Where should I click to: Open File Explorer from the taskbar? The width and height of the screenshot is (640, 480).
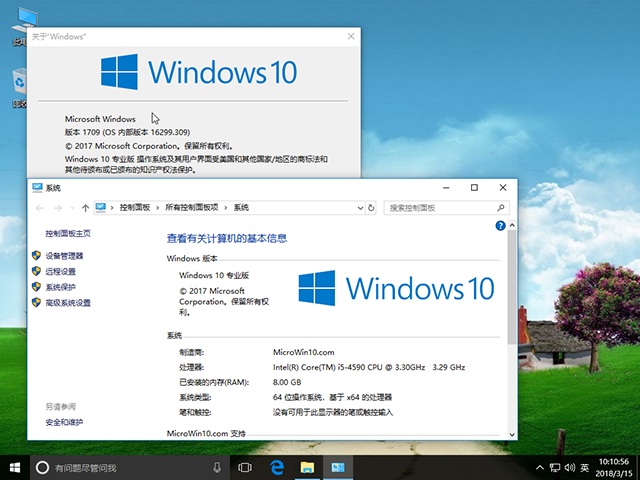pyautogui.click(x=307, y=467)
